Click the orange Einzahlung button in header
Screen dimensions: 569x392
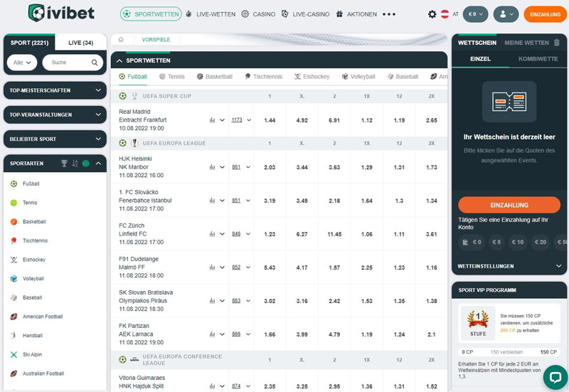click(545, 14)
